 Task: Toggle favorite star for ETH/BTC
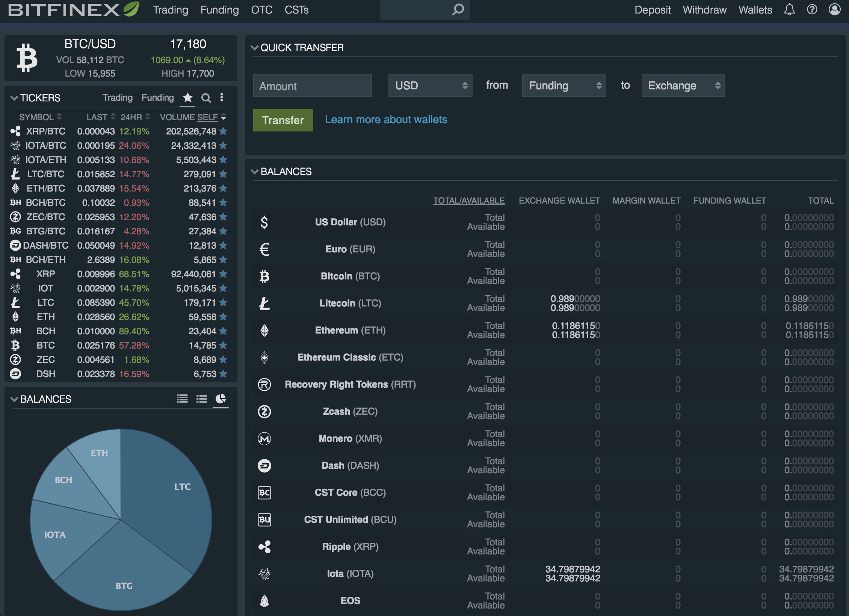[x=223, y=188]
